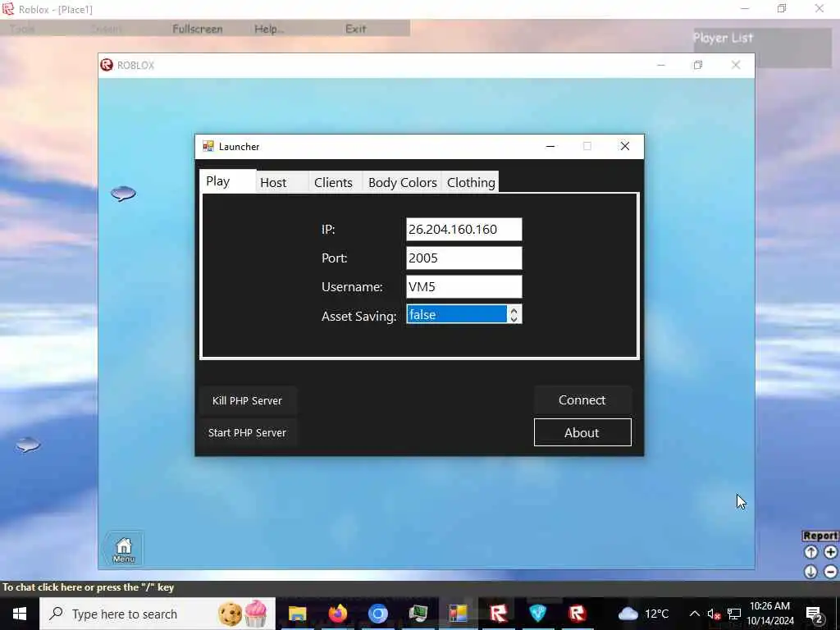Screen dimensions: 840x630
Task: Open the Body Colors tab
Action: (402, 183)
